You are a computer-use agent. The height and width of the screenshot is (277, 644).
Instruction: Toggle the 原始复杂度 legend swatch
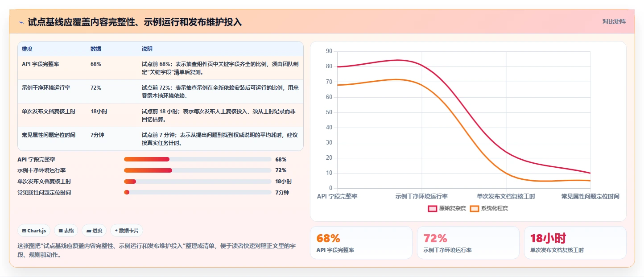click(432, 208)
